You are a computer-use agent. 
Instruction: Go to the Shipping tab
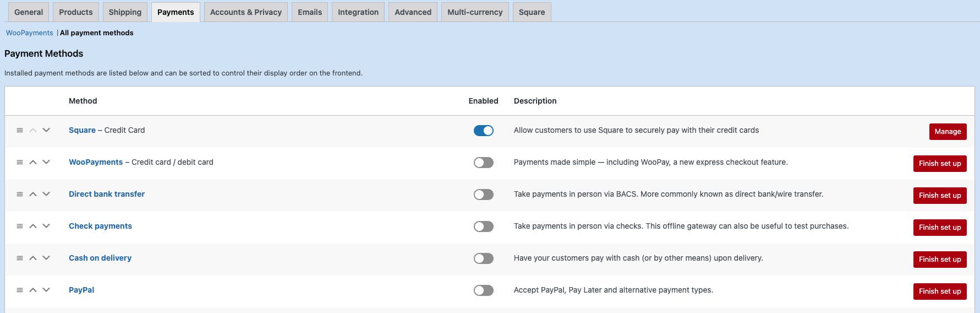tap(125, 12)
